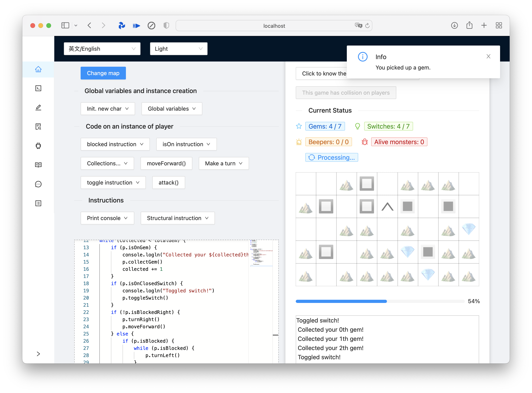Click the Change map button
The height and width of the screenshot is (393, 532).
(103, 73)
